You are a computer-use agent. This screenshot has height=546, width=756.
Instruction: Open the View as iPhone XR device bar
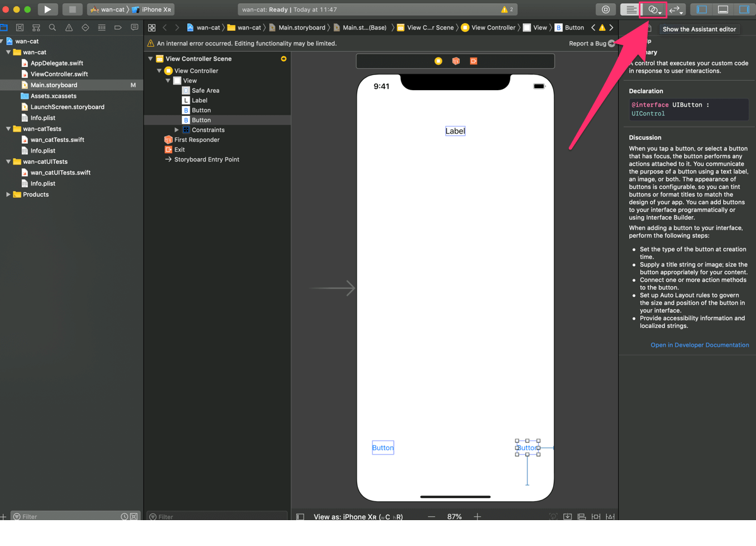click(x=358, y=516)
